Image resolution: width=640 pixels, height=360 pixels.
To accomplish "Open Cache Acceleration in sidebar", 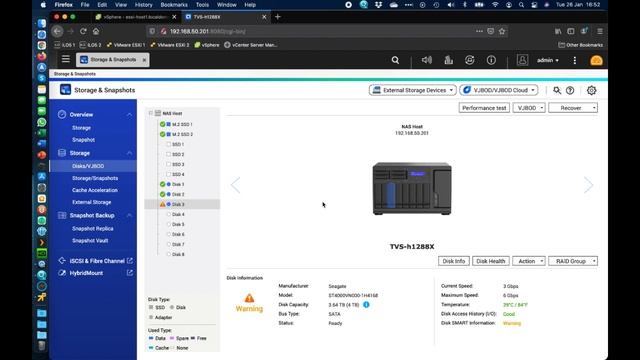I will [x=95, y=190].
